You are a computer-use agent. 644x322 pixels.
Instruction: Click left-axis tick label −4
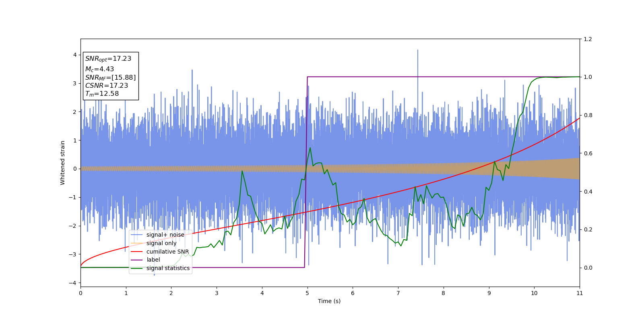[73, 283]
